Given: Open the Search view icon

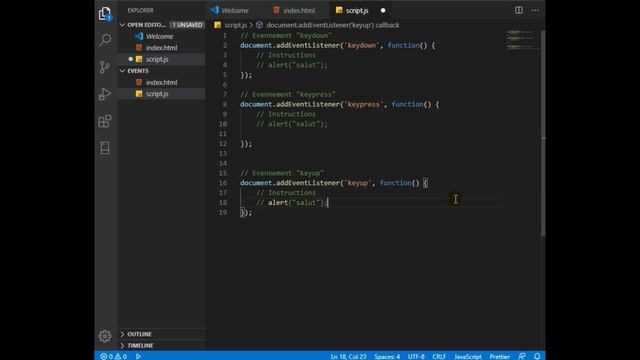Looking at the screenshot, I should 105,40.
